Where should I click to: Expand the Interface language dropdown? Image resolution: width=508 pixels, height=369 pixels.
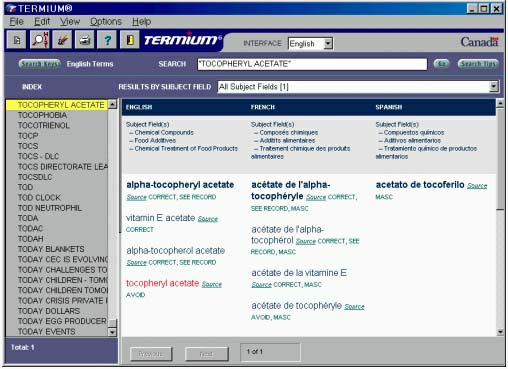[x=328, y=43]
